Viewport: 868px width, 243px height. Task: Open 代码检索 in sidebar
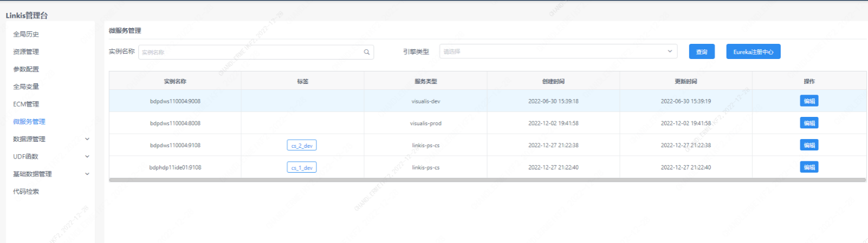point(26,192)
